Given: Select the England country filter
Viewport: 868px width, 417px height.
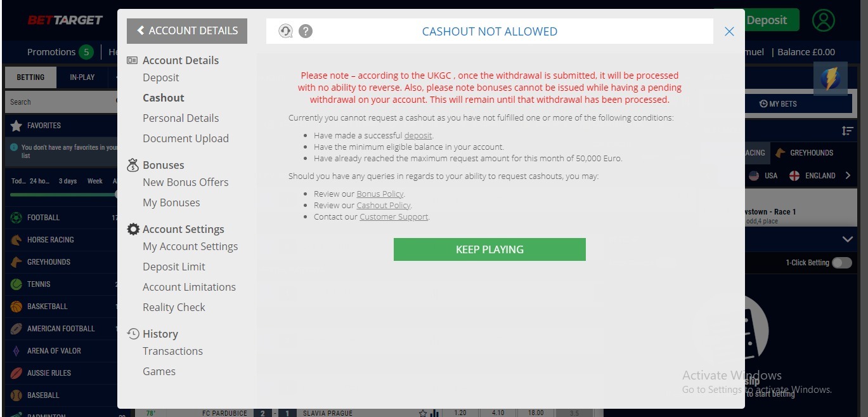Looking at the screenshot, I should click(812, 176).
